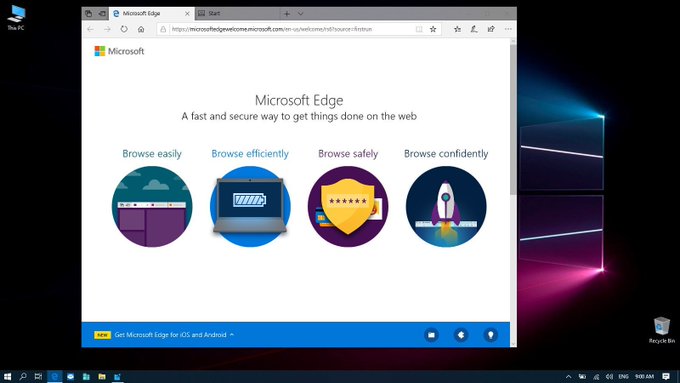Go to home page icon
Image resolution: width=680 pixels, height=383 pixels.
click(x=141, y=29)
